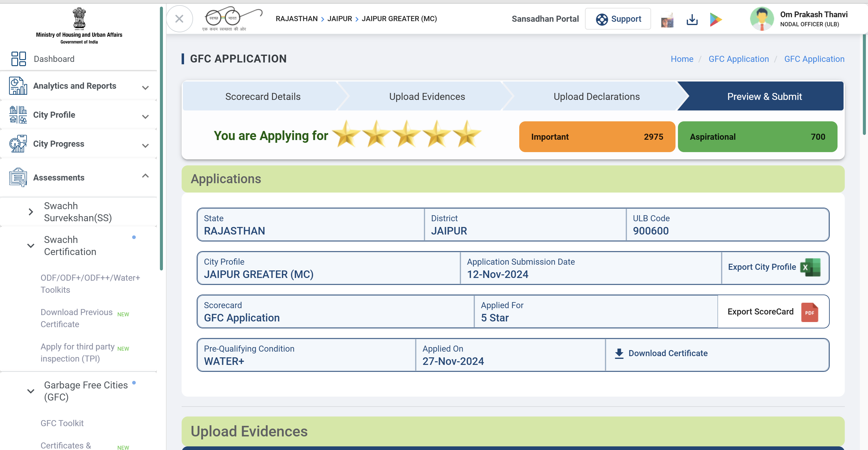The width and height of the screenshot is (868, 450).
Task: Select ULB Code value 900600
Action: pyautogui.click(x=650, y=231)
